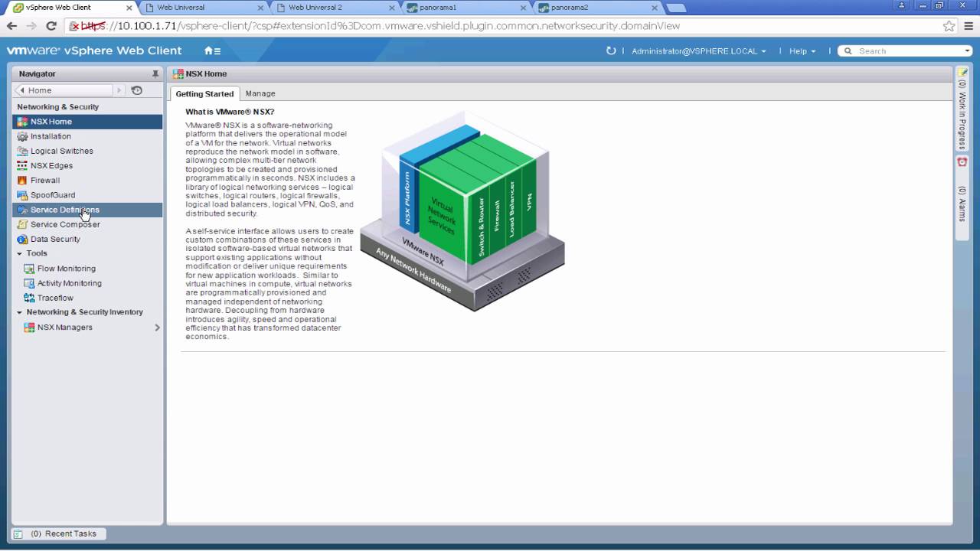Screen dimensions: 980x551
Task: Open the Alarms panel label in the sidebar
Action: [962, 204]
